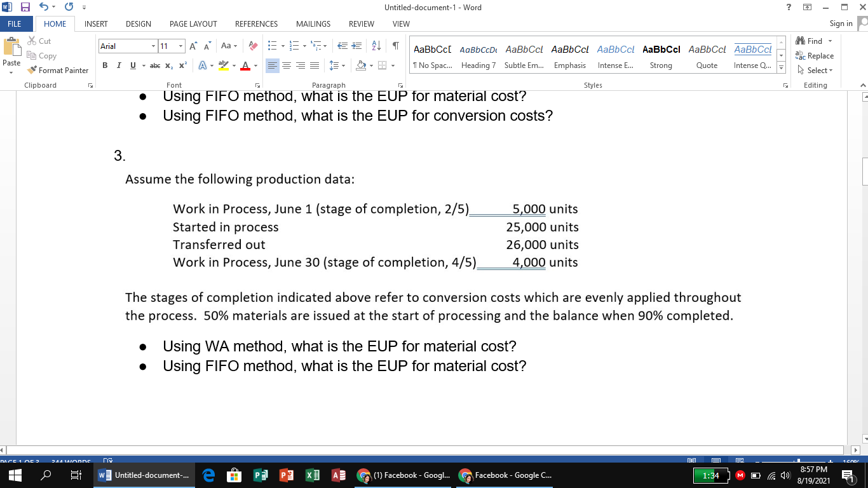868x488 pixels.
Task: Sort the selected text
Action: coord(375,46)
